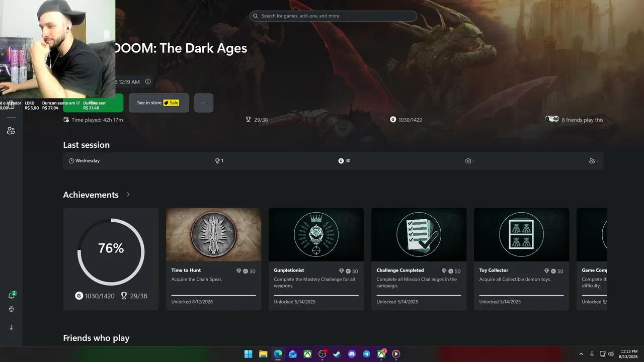Screen dimensions: 644x362
Task: Click the volume speaker icon in the tray
Action: (611, 354)
